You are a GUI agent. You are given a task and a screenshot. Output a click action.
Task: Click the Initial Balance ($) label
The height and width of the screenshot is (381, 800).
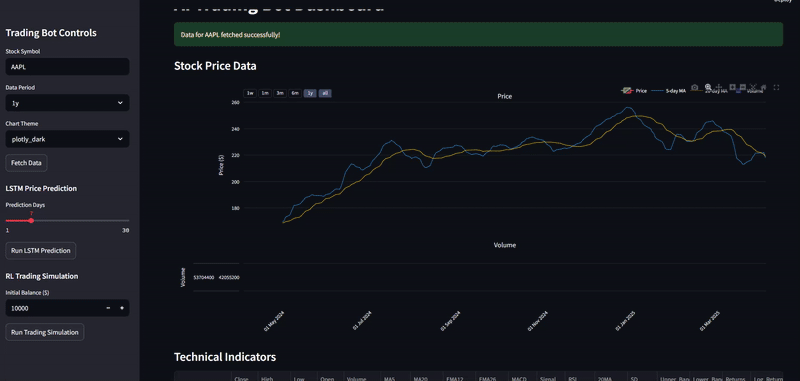point(27,292)
